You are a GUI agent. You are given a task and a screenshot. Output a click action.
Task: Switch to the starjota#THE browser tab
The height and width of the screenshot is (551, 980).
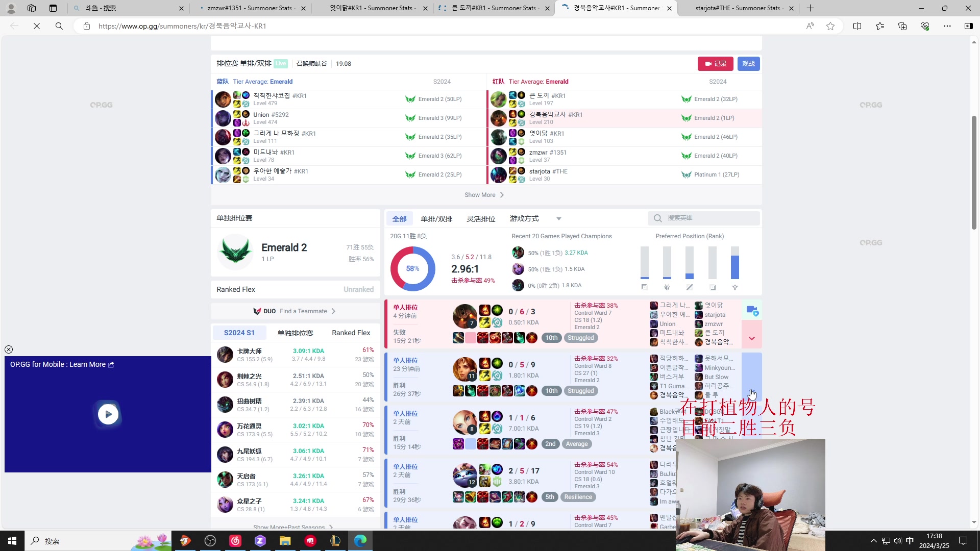point(738,8)
